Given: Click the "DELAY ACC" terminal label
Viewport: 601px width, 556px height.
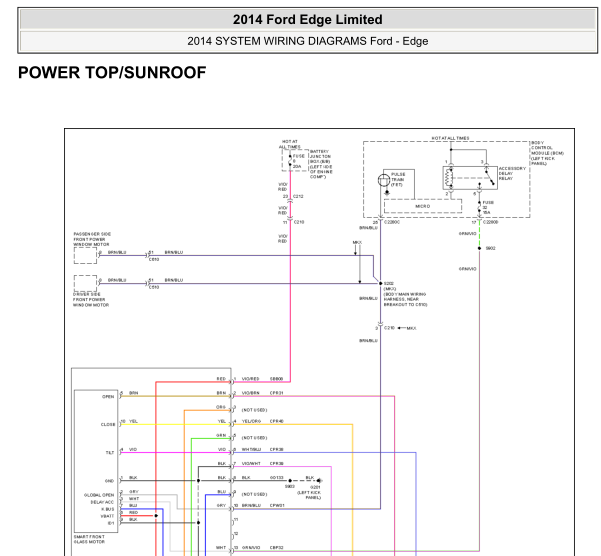Looking at the screenshot, I should 102,502.
